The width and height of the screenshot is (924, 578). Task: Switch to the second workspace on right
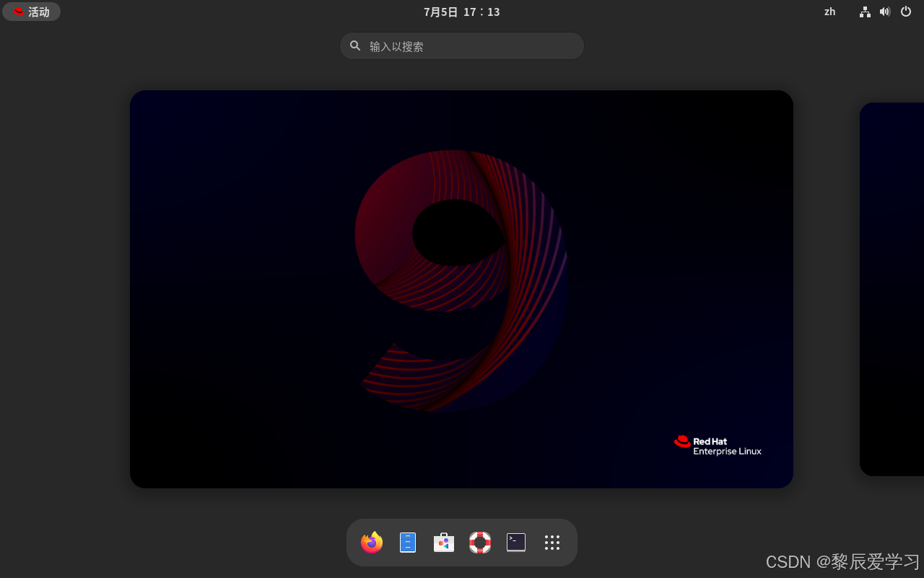tap(892, 289)
